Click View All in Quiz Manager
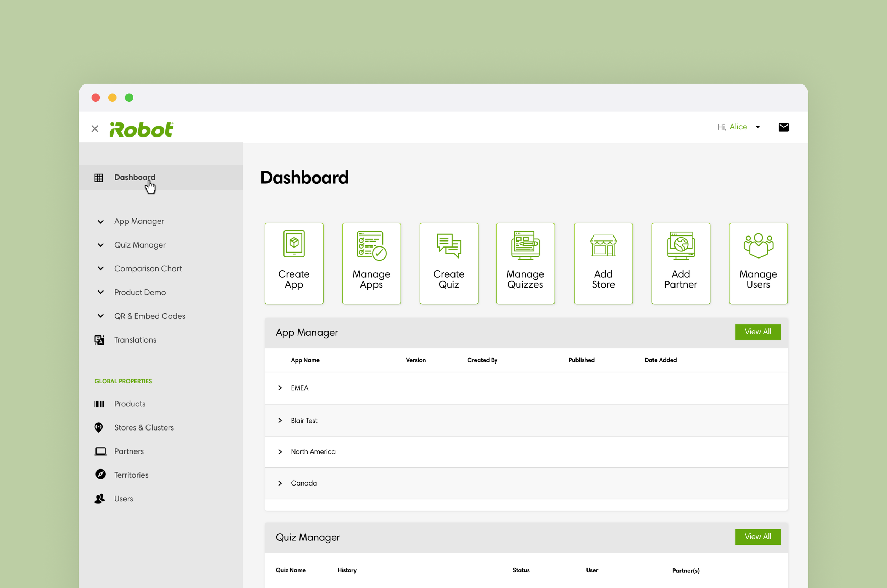 coord(757,537)
